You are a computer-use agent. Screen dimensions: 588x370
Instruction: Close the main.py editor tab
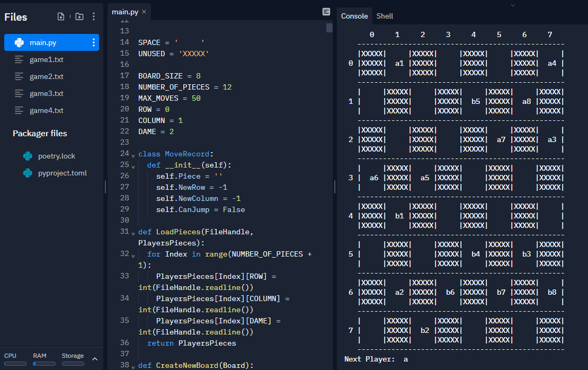click(144, 12)
